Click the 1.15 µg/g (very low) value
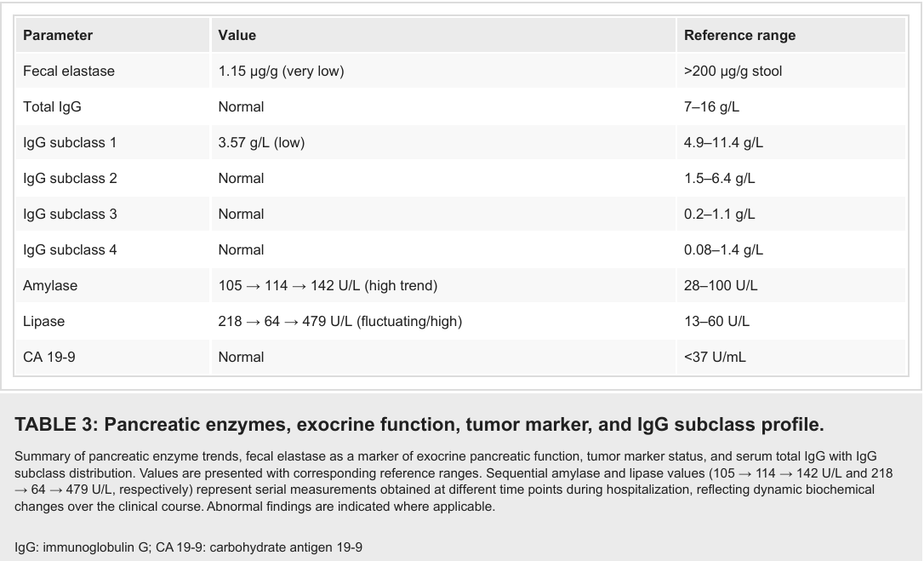This screenshot has width=924, height=561. point(281,72)
